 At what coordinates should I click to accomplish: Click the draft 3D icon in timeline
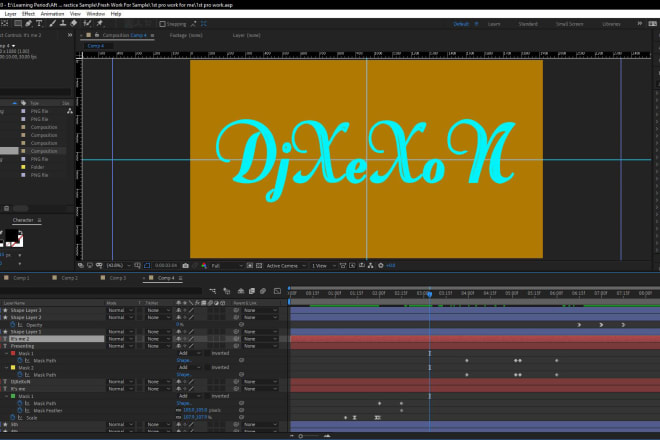point(226,291)
